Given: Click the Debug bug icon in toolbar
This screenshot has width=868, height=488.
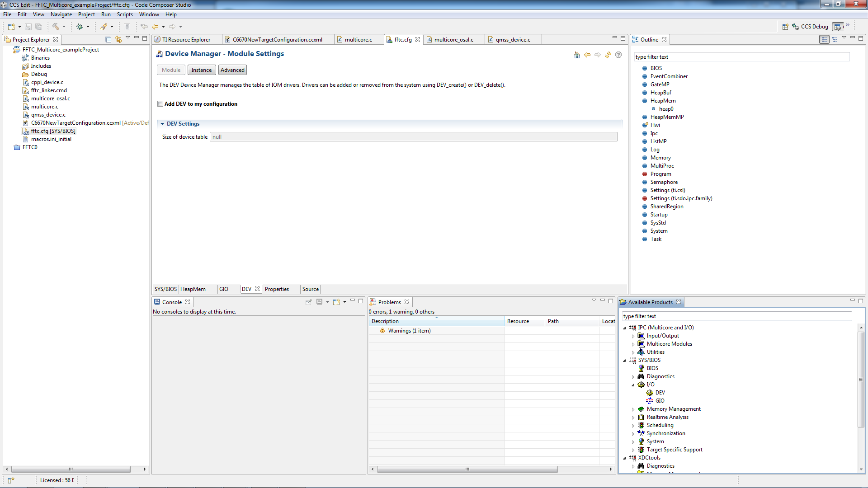Looking at the screenshot, I should pos(80,27).
